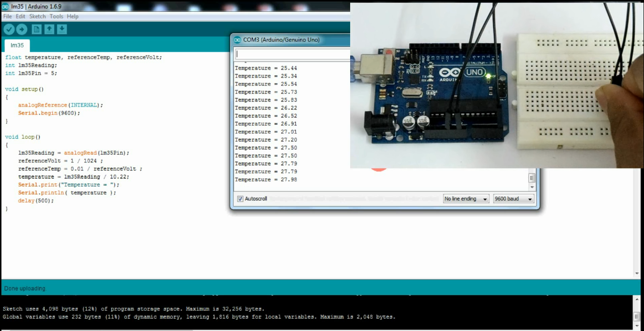
Task: Verify the sketch with the checkmark icon
Action: pos(9,29)
